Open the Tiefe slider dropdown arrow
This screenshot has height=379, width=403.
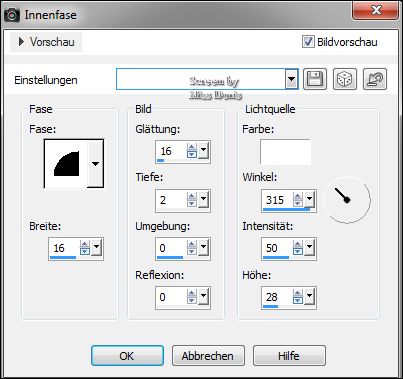[203, 199]
